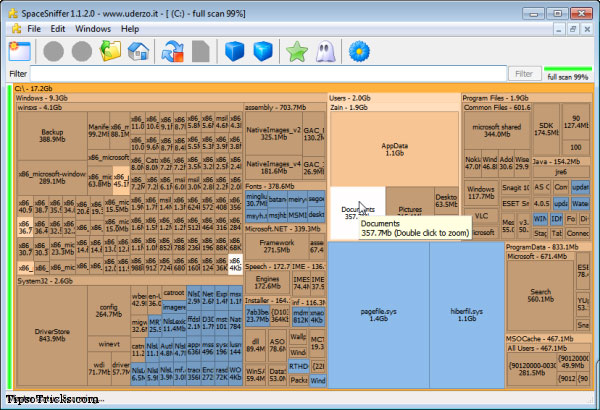
Task: Select the microsoft shared 344.0Mb block
Action: [x=496, y=130]
